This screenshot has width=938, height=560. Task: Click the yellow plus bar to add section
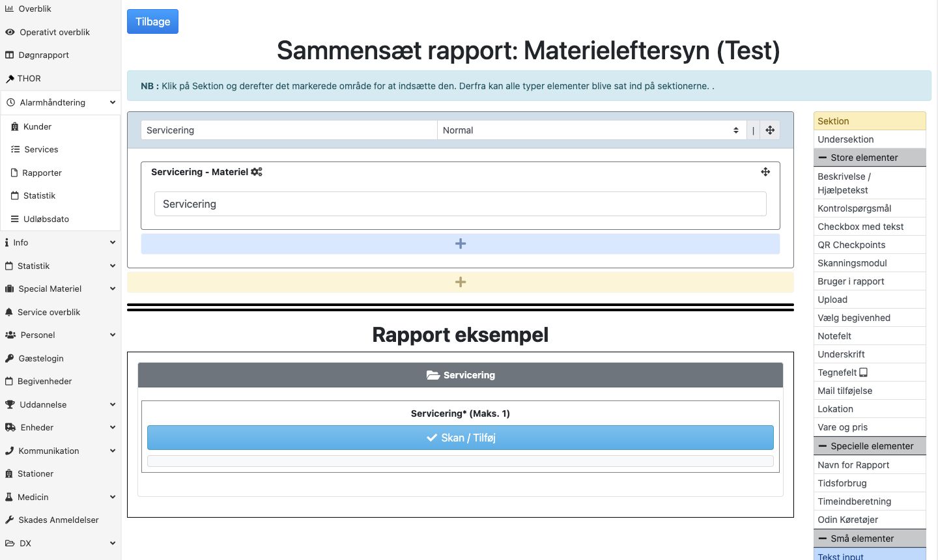pyautogui.click(x=461, y=282)
